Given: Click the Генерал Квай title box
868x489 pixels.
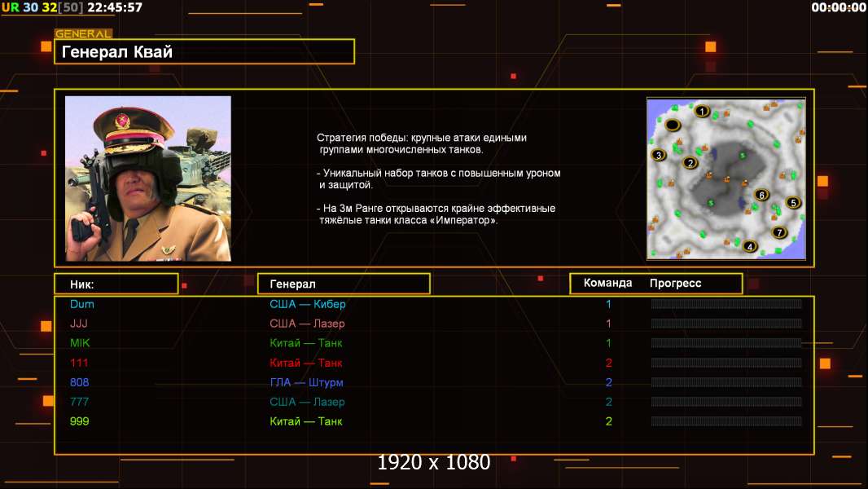Looking at the screenshot, I should 204,52.
